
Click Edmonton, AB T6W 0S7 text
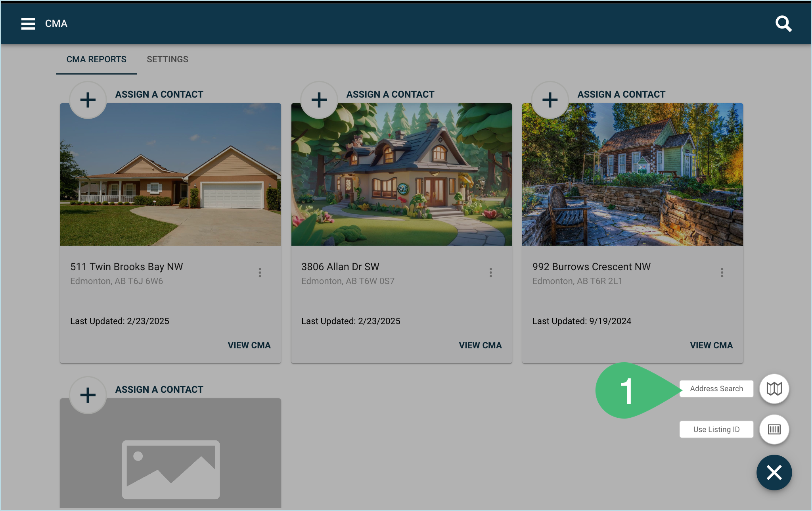348,281
